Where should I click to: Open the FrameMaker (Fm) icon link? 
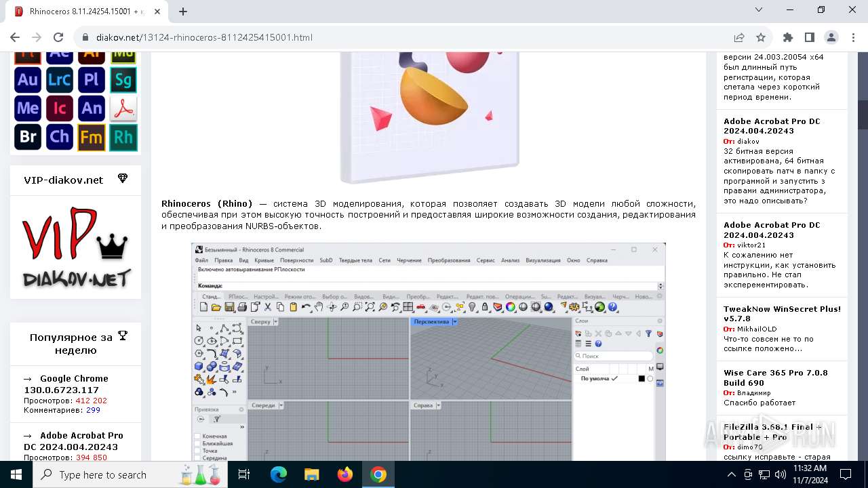92,137
